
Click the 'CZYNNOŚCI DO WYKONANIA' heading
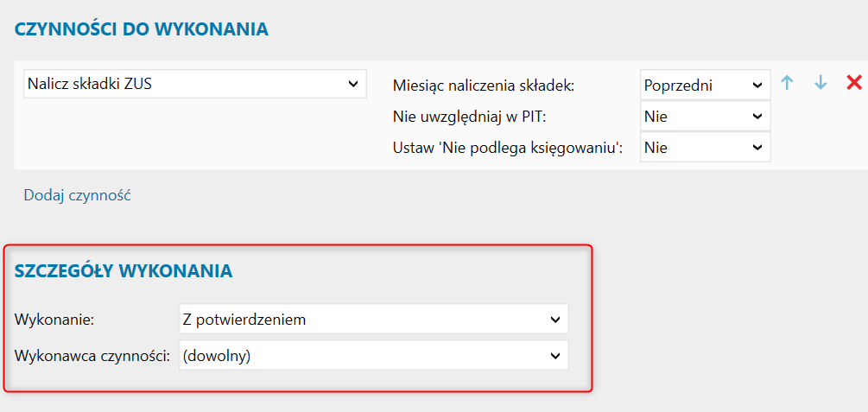pyautogui.click(x=142, y=29)
